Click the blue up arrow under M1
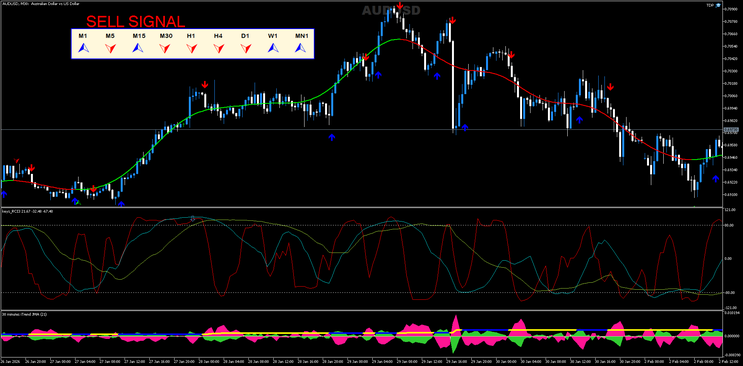The height and width of the screenshot is (366, 743). (83, 47)
